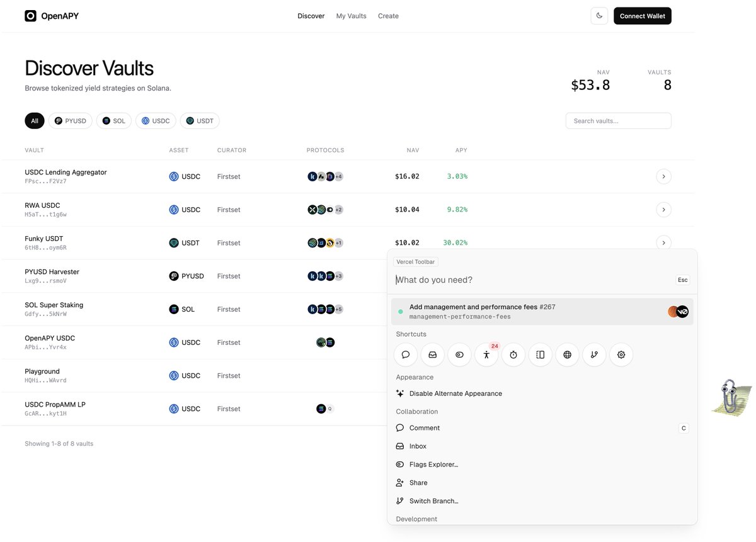Sort by the ASSET column header

click(179, 150)
